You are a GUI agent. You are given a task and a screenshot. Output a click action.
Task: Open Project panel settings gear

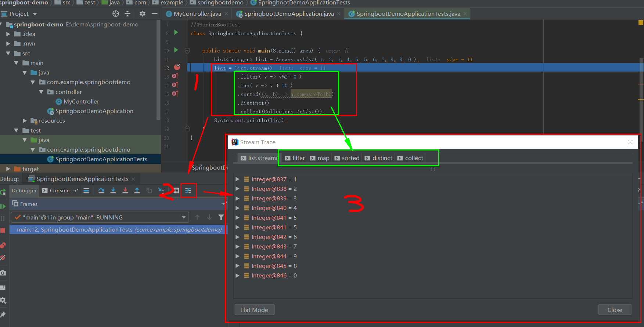tap(143, 14)
